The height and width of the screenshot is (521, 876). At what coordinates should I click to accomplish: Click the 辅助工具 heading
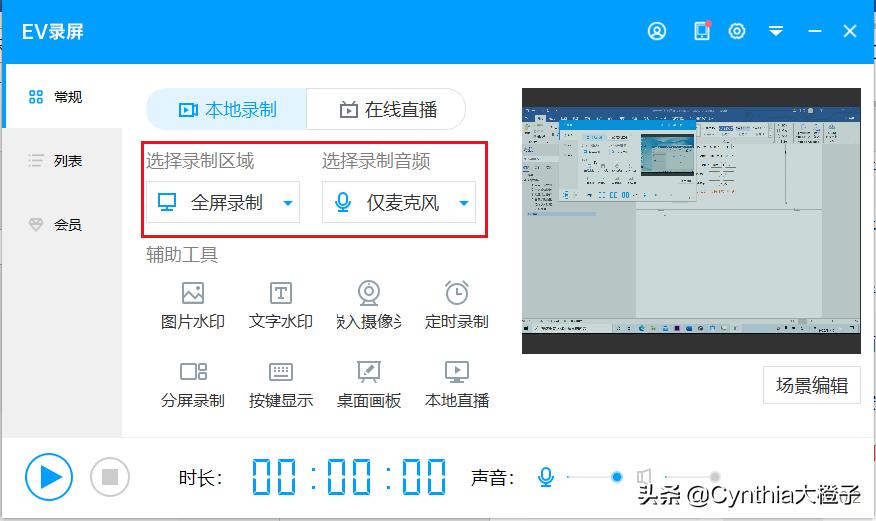tap(182, 255)
